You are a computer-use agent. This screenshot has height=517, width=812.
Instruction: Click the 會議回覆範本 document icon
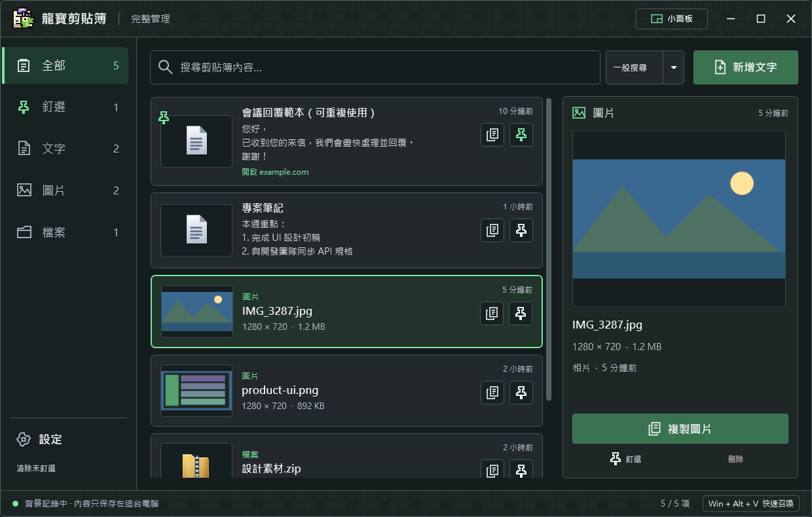pyautogui.click(x=196, y=141)
